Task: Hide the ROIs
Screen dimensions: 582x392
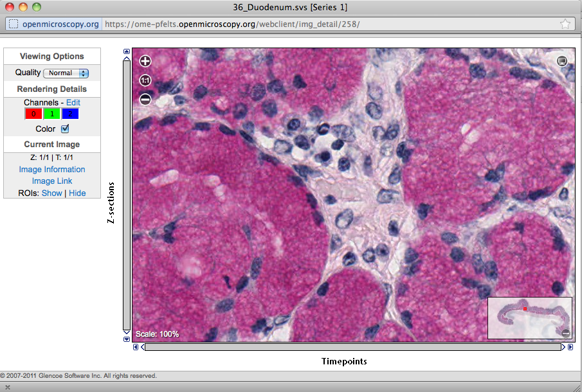Action: pyautogui.click(x=77, y=193)
